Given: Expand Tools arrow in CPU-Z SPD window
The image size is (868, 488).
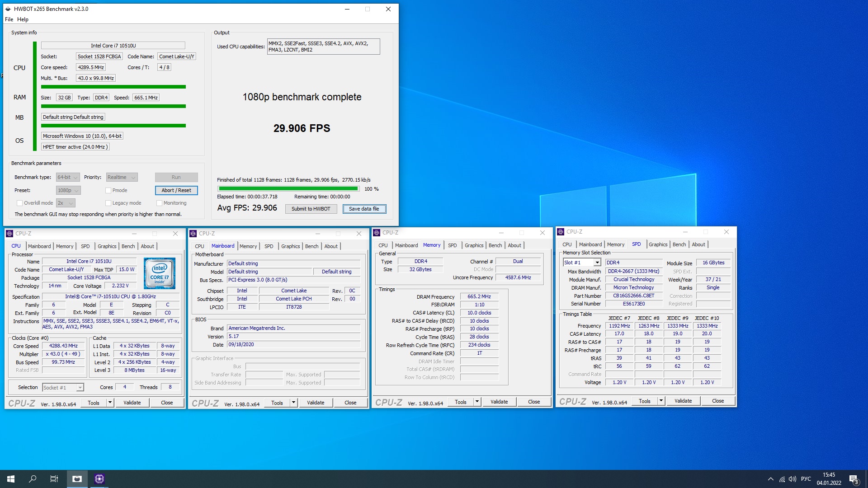Looking at the screenshot, I should (x=661, y=401).
